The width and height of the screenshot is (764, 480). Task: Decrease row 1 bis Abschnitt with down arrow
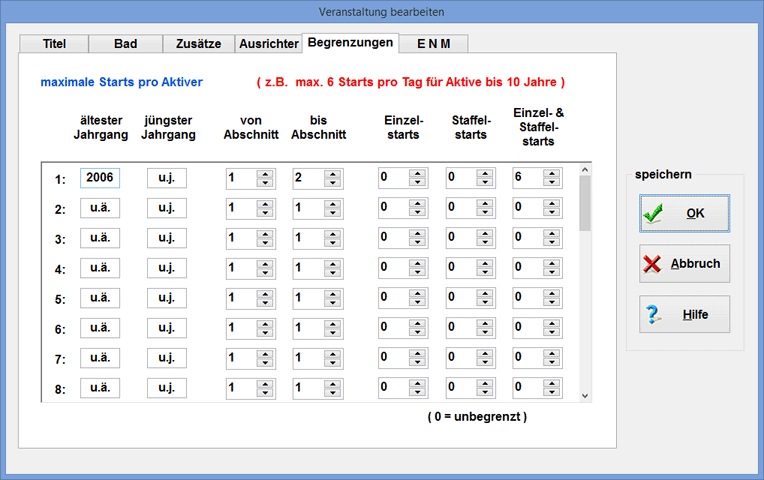(x=331, y=183)
